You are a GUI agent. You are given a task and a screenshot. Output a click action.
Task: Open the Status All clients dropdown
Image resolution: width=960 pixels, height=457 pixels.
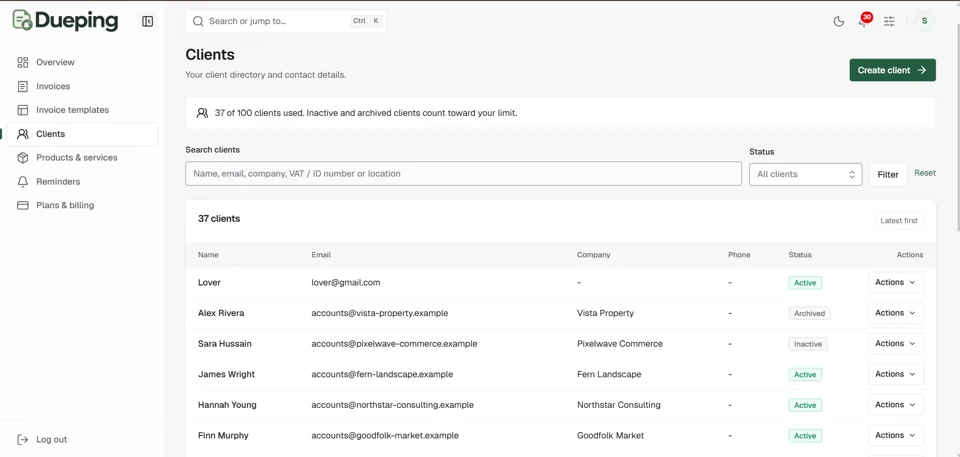806,174
